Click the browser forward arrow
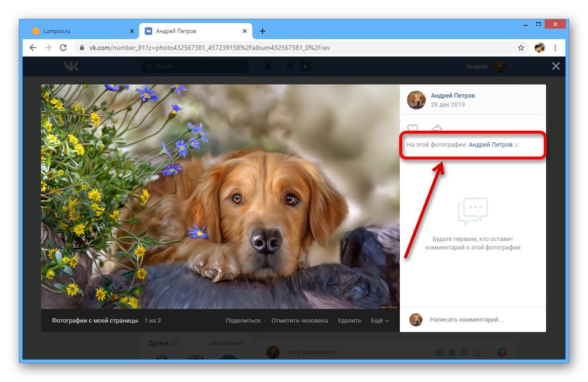This screenshot has height=382, width=588. click(48, 48)
